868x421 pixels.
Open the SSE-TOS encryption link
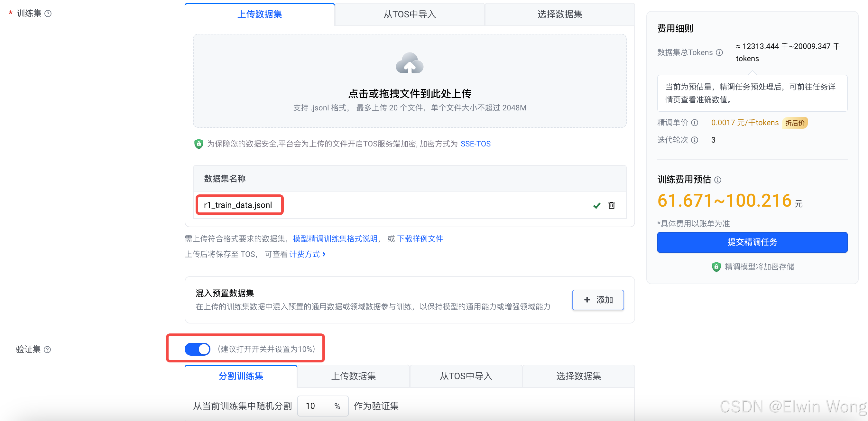(475, 144)
